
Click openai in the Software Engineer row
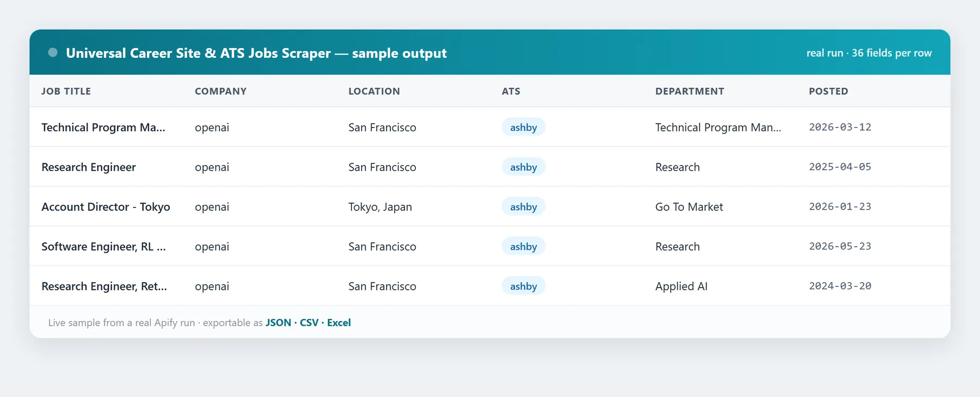pyautogui.click(x=212, y=247)
